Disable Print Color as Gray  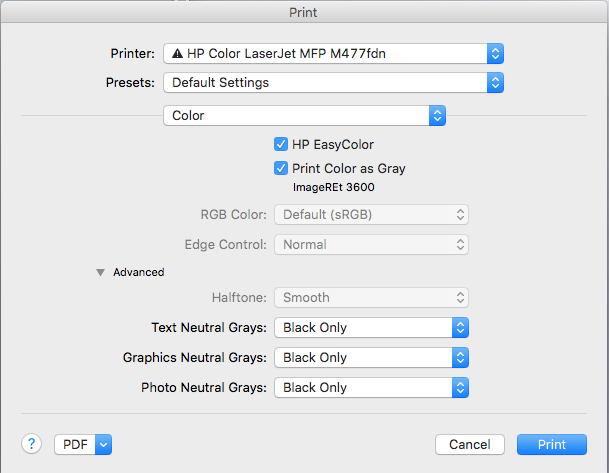pos(281,169)
